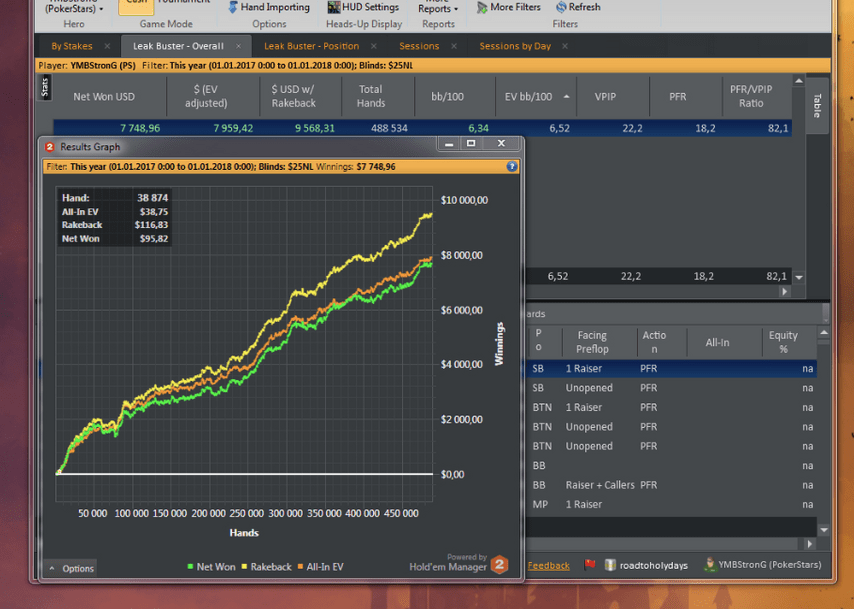Screen dimensions: 854x609
Task: Open the vertical Table side tab
Action: pyautogui.click(x=817, y=106)
